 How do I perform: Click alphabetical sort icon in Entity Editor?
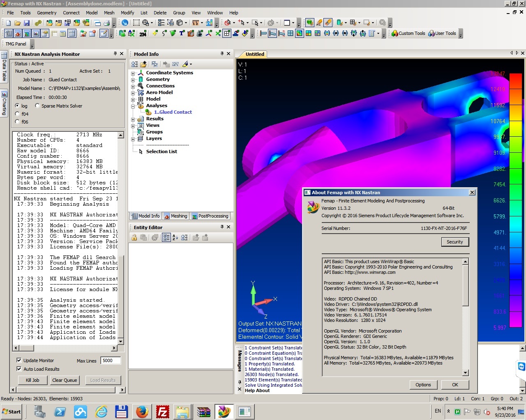(175, 238)
